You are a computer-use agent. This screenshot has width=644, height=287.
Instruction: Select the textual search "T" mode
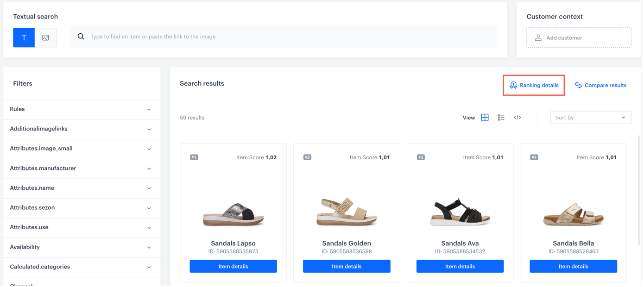[x=24, y=37]
